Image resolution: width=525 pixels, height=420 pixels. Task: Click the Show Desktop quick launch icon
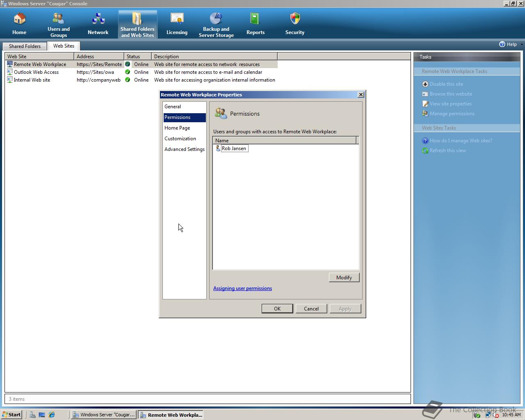point(42,415)
